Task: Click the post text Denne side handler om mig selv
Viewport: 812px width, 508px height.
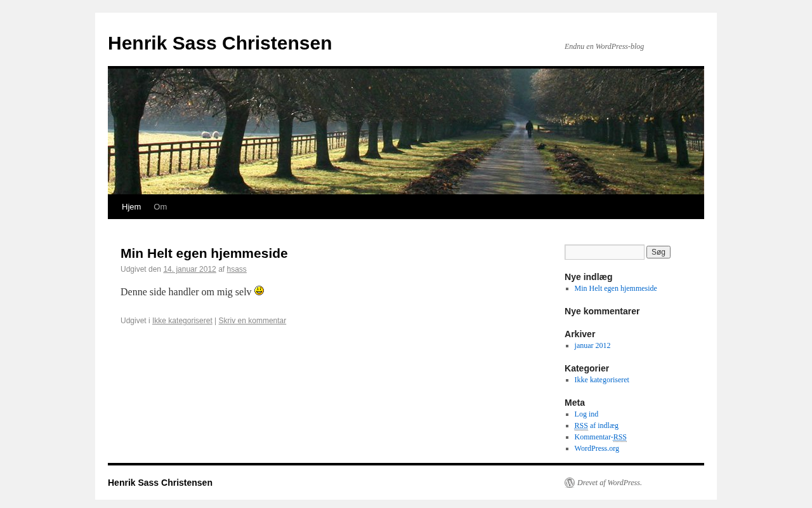Action: click(x=186, y=292)
